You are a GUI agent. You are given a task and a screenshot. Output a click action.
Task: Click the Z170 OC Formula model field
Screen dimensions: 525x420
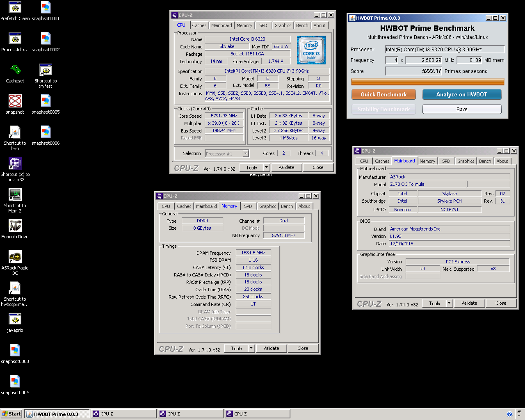(427, 184)
